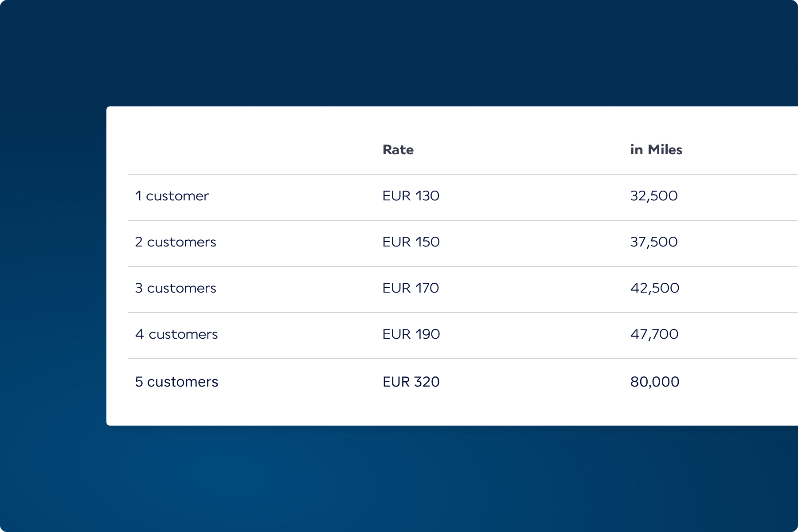Click the 32,500 miles value
798x532 pixels.
point(653,196)
